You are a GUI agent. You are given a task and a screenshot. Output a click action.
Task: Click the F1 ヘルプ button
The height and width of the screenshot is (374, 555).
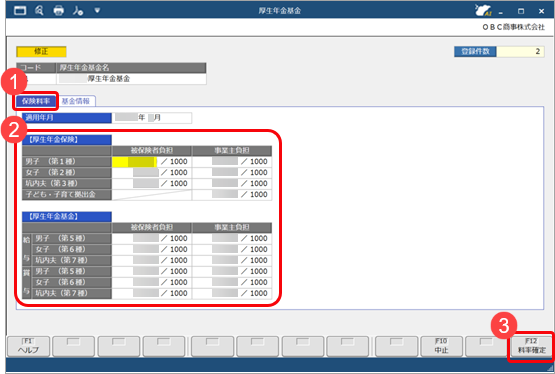coord(29,346)
